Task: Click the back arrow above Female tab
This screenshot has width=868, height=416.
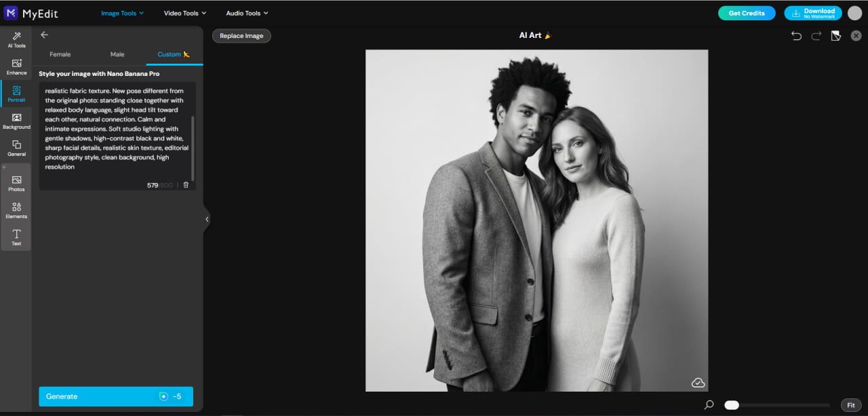Action: [44, 35]
